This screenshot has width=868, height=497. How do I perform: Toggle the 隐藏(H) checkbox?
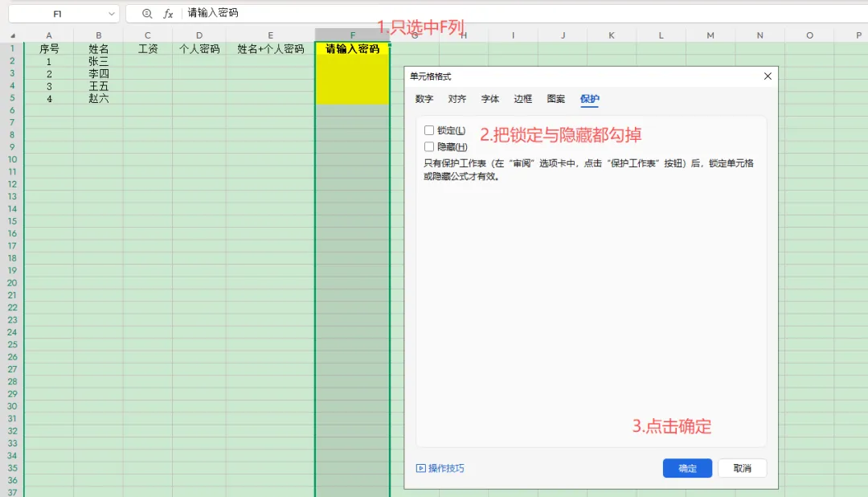point(429,147)
